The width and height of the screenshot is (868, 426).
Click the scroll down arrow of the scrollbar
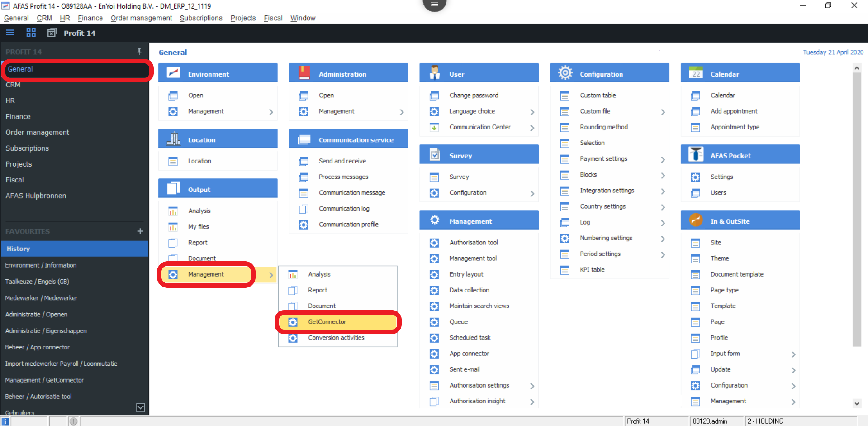[856, 403]
